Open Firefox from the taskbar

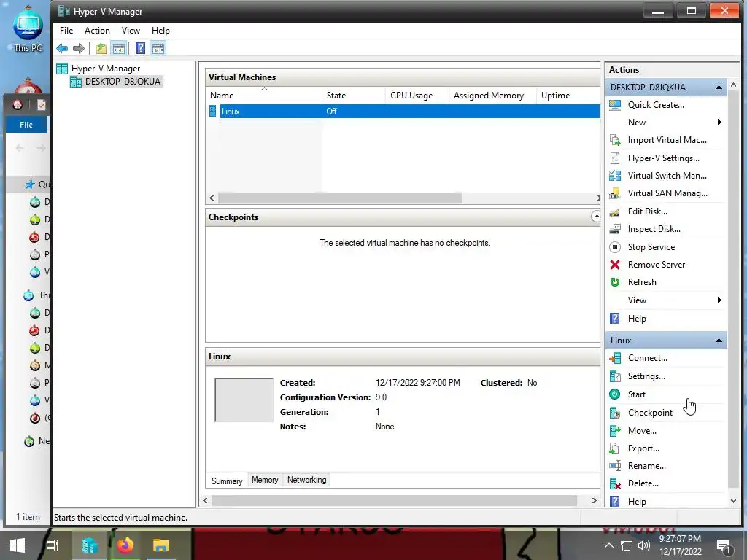click(x=125, y=545)
